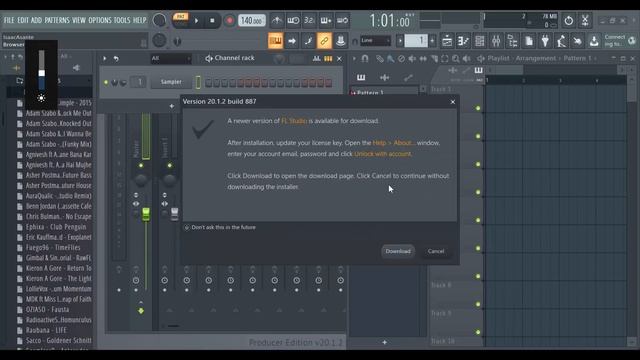Click Channel rack undo arrow icon
Image resolution: width=640 pixels, height=360 pixels.
tap(116, 59)
